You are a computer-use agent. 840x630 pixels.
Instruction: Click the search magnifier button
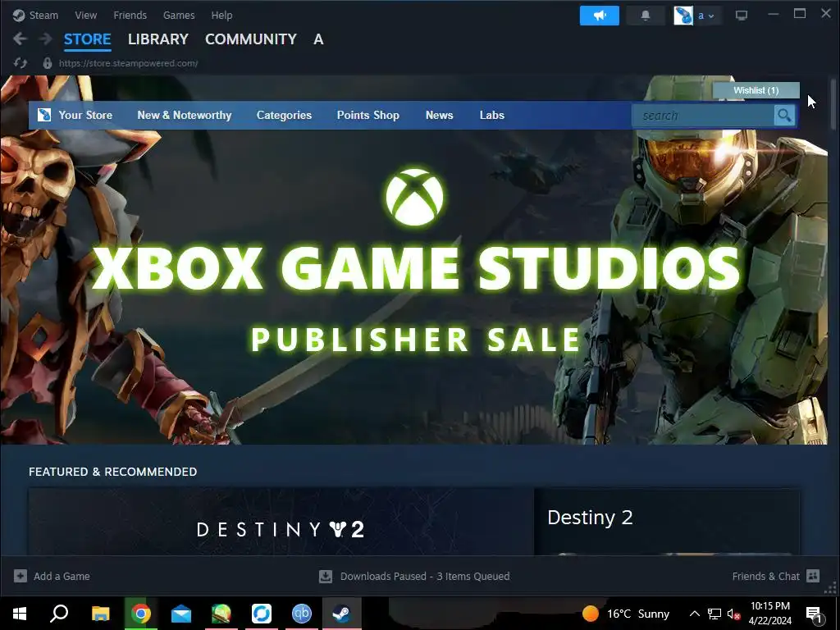[x=784, y=115]
